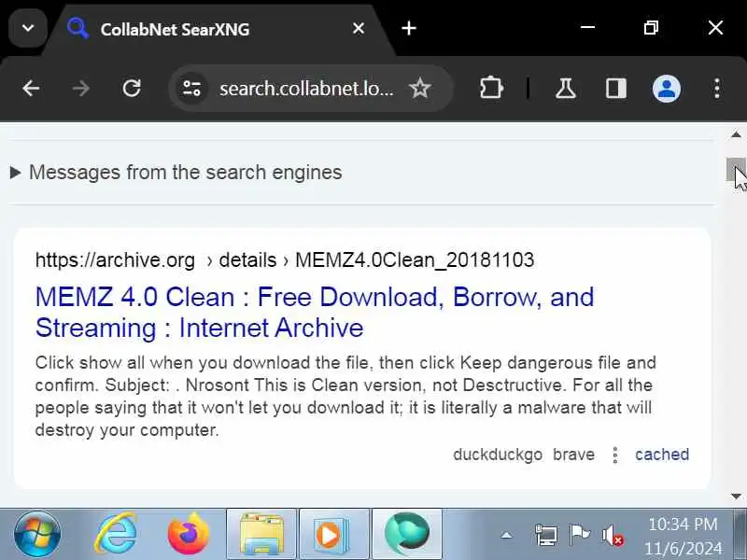Select the active green browser taskbar icon
Image resolution: width=747 pixels, height=560 pixels.
pos(406,534)
